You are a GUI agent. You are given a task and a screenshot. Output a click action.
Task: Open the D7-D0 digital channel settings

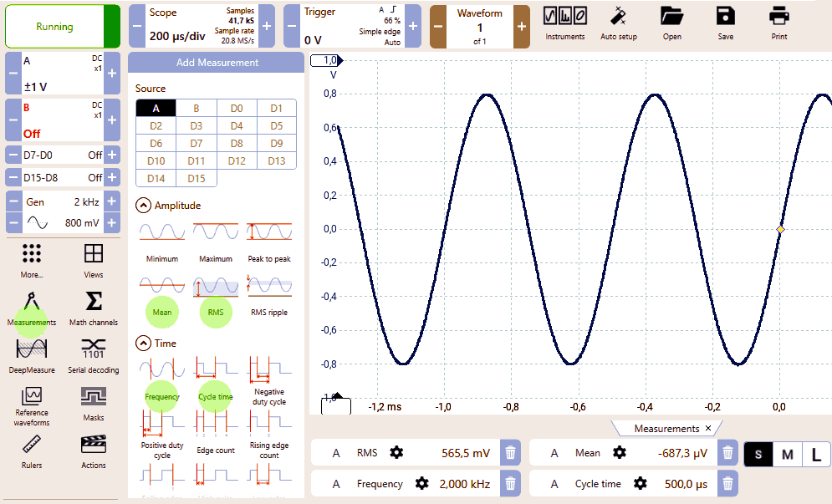coord(63,155)
